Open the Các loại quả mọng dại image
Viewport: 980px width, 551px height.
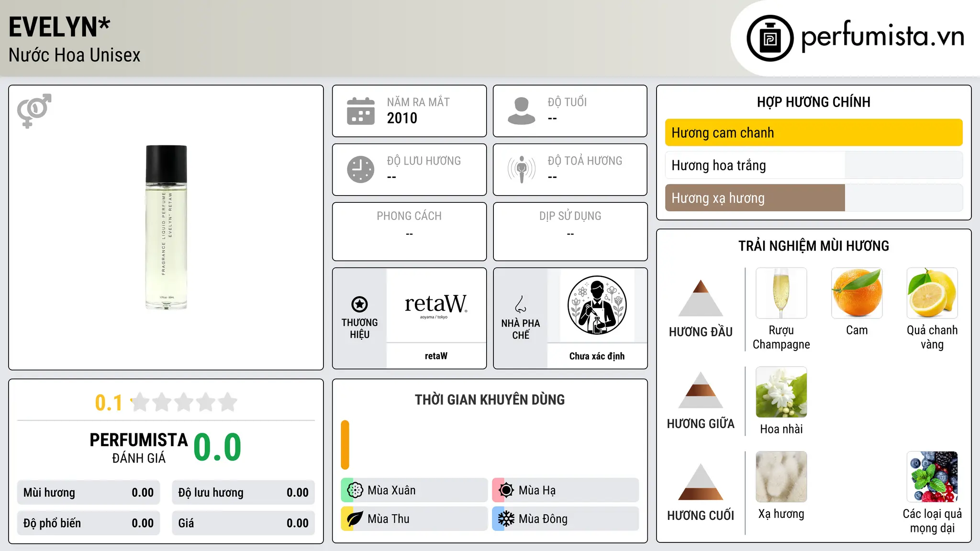tap(932, 477)
